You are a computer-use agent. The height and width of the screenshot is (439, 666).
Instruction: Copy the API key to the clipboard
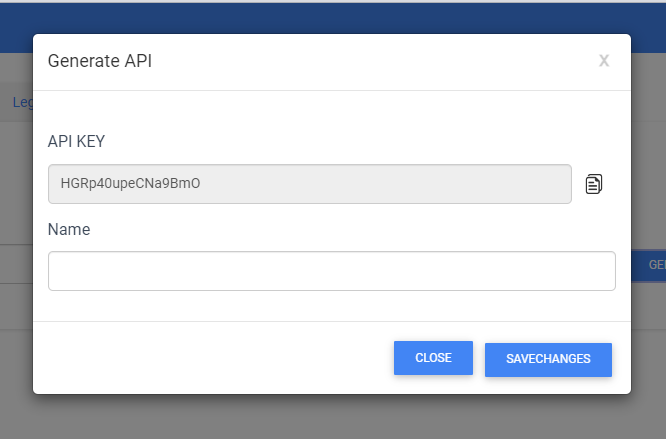(x=593, y=184)
